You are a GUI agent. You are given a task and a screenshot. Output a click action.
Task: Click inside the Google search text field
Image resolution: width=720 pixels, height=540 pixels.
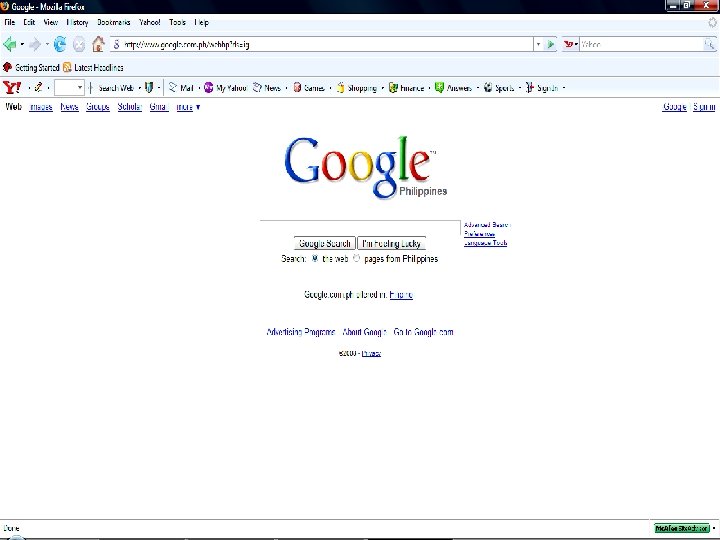pos(360,228)
